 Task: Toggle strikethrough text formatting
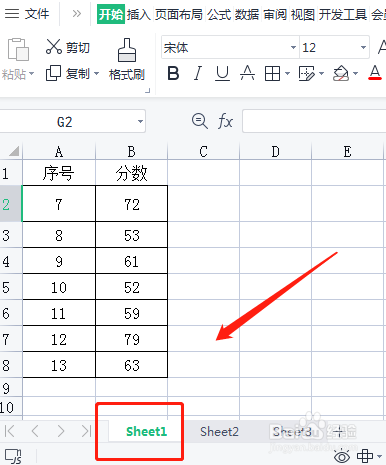click(247, 73)
